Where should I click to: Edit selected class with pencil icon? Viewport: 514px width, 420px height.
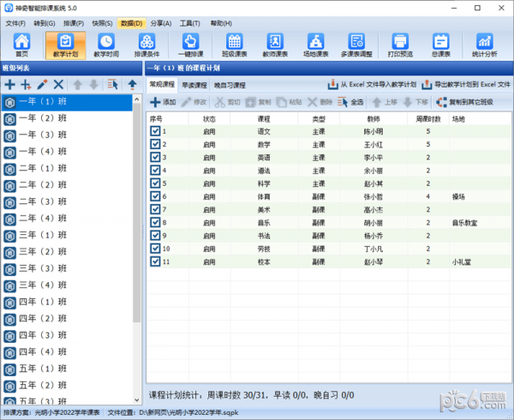pos(42,85)
